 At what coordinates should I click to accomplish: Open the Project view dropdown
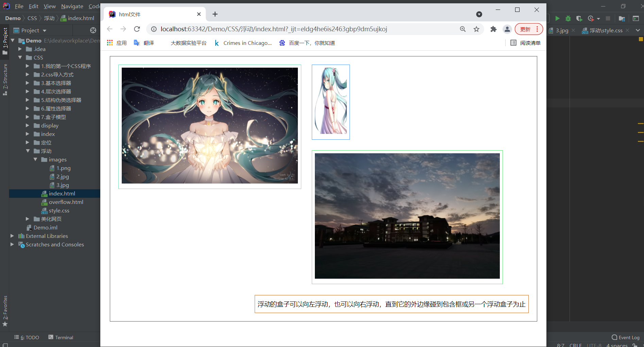(45, 31)
